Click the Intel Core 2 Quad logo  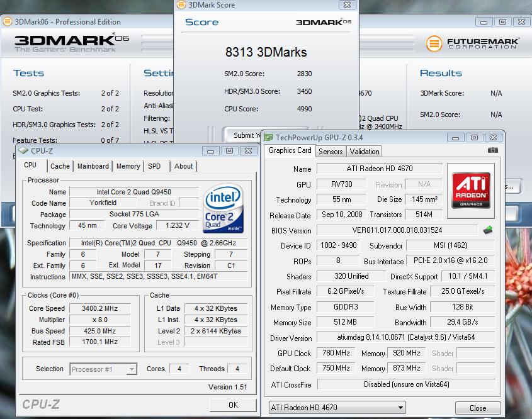tap(224, 208)
